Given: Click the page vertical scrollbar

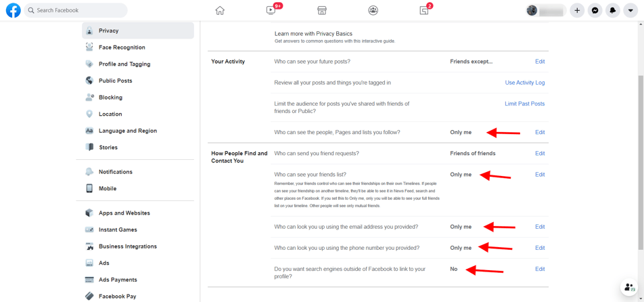Looking at the screenshot, I should [641, 163].
